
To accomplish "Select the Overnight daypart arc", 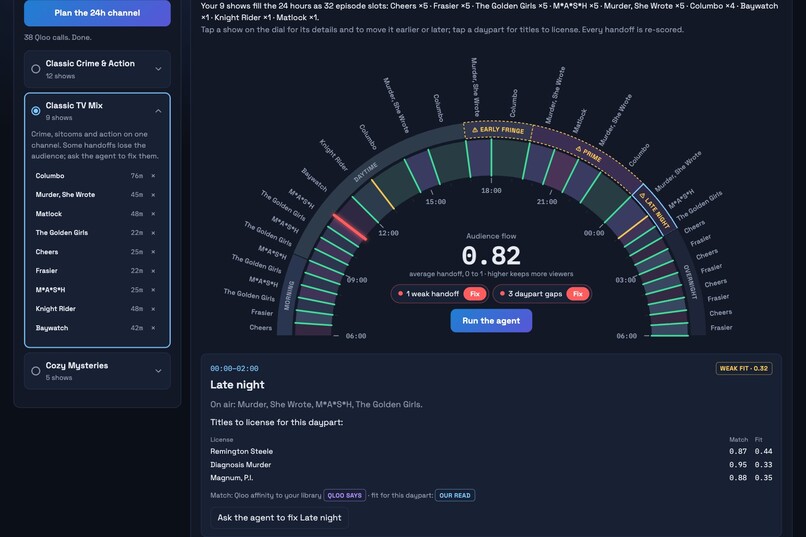I will 690,282.
